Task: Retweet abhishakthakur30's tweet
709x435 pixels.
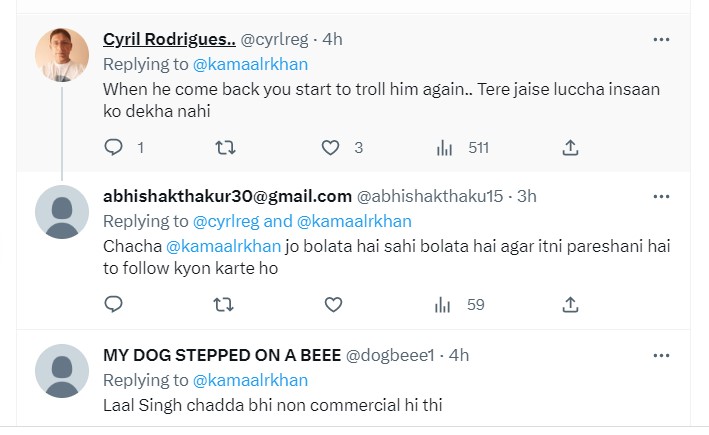Action: coord(226,304)
